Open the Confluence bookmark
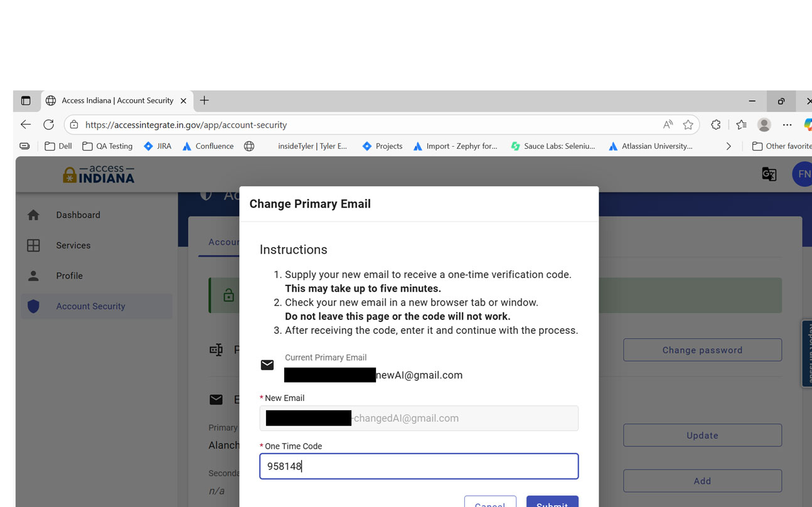 pyautogui.click(x=208, y=146)
